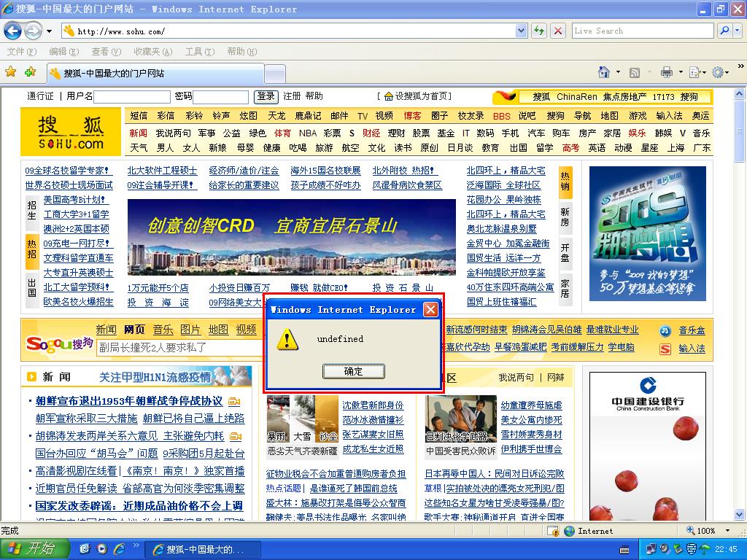Open the 文件(F) menu
The image size is (747, 560).
pos(22,52)
